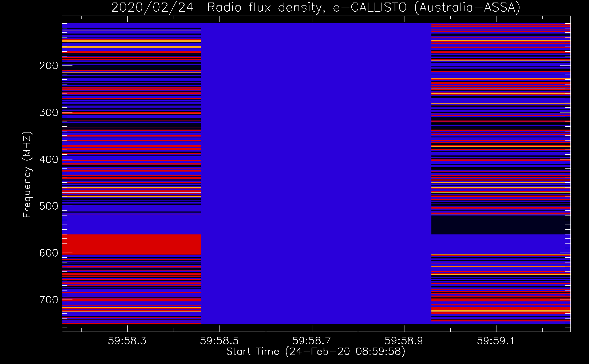Click the 300 frequency tick label
The width and height of the screenshot is (589, 364).
[x=49, y=112]
